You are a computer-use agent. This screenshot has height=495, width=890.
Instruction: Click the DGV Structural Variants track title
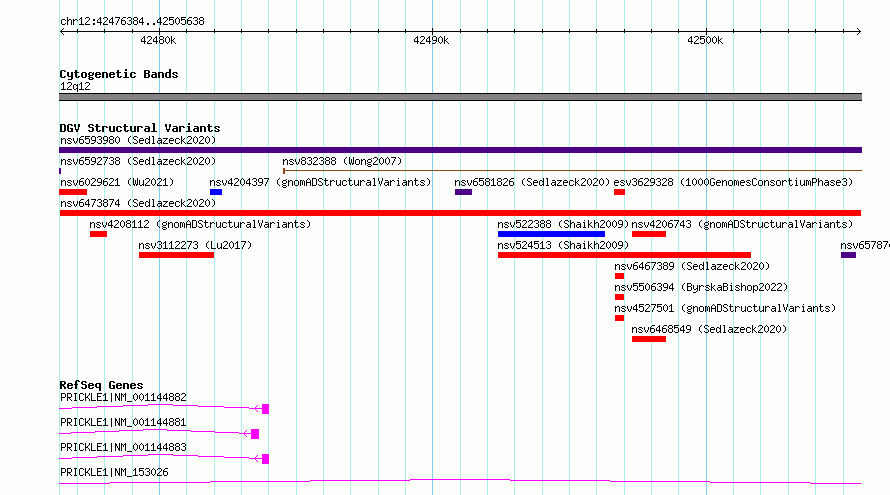coord(140,128)
